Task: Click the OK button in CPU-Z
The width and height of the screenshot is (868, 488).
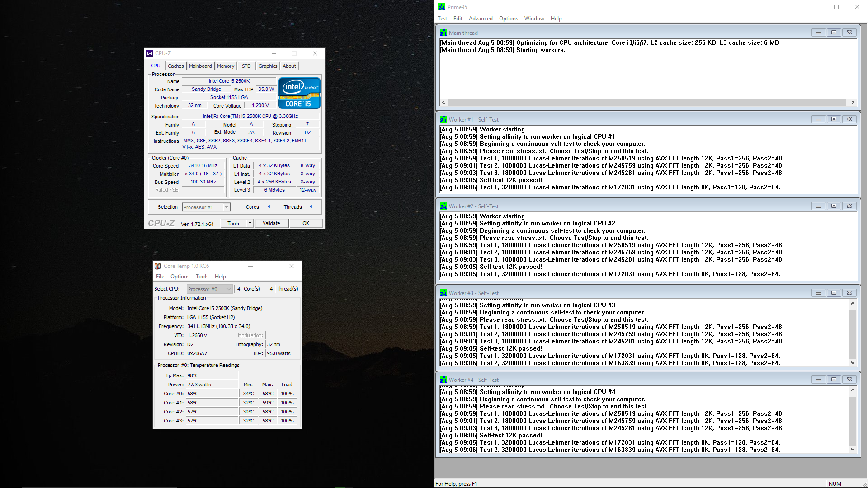Action: pos(306,223)
